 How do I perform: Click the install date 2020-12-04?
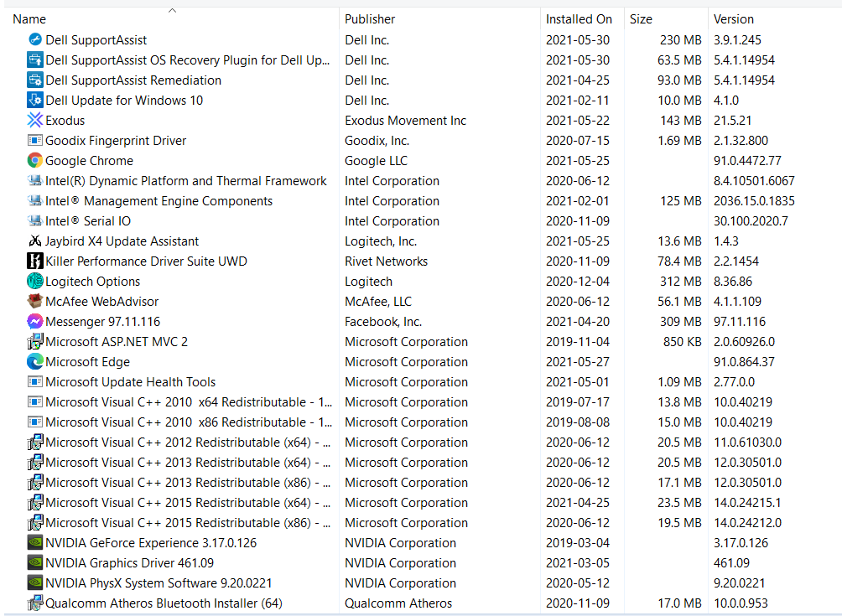(578, 282)
